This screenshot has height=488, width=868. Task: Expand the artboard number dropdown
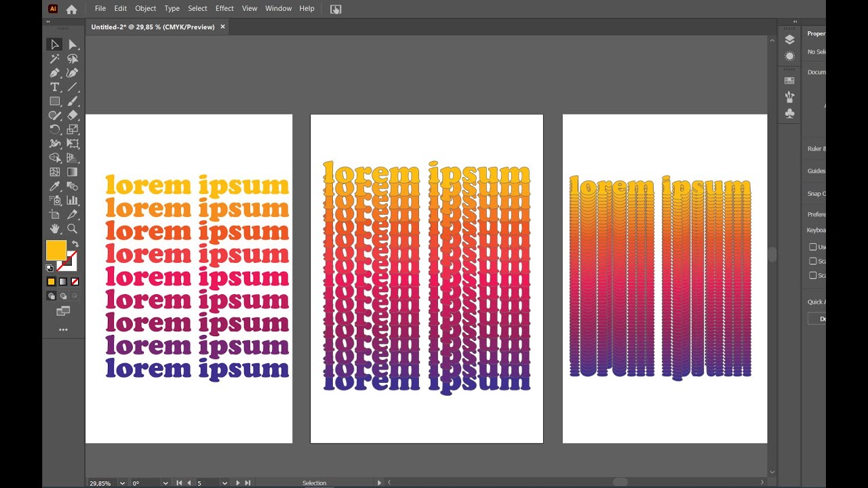click(x=224, y=483)
